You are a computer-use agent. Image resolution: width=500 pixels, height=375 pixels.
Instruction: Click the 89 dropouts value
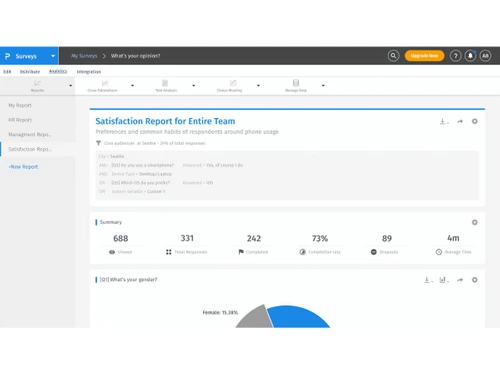point(387,238)
